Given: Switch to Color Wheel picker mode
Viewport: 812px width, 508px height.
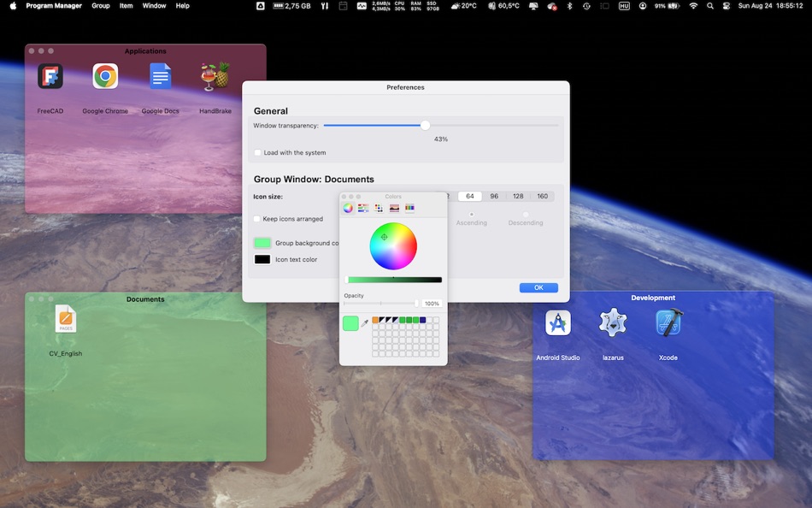Looking at the screenshot, I should click(x=348, y=208).
